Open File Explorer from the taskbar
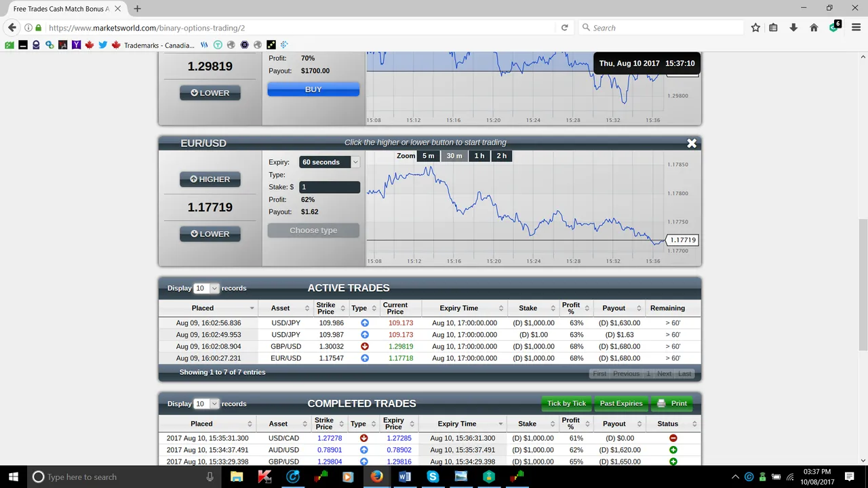Viewport: 868px width, 488px height. pos(237,476)
